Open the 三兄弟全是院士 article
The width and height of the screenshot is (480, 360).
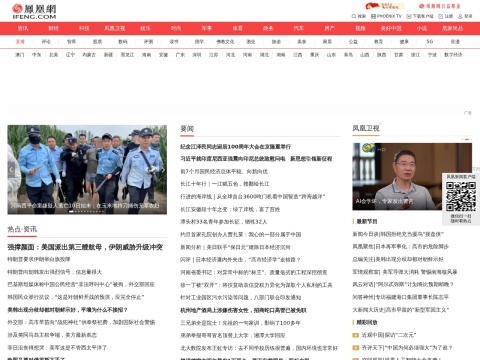[x=240, y=323]
